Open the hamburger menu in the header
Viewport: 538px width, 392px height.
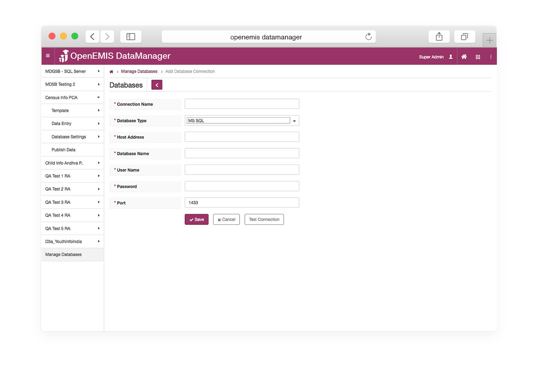click(48, 56)
